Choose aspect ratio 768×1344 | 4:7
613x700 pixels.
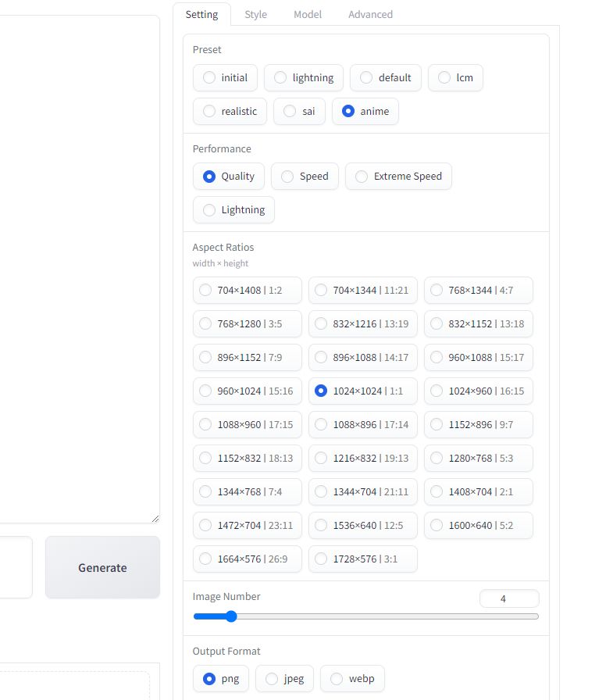click(478, 290)
